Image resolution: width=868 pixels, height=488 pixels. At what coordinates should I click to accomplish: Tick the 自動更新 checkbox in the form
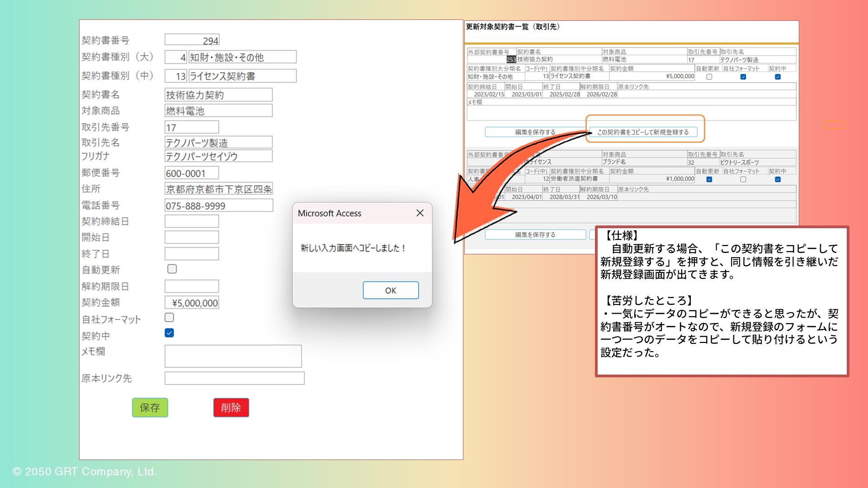point(172,269)
